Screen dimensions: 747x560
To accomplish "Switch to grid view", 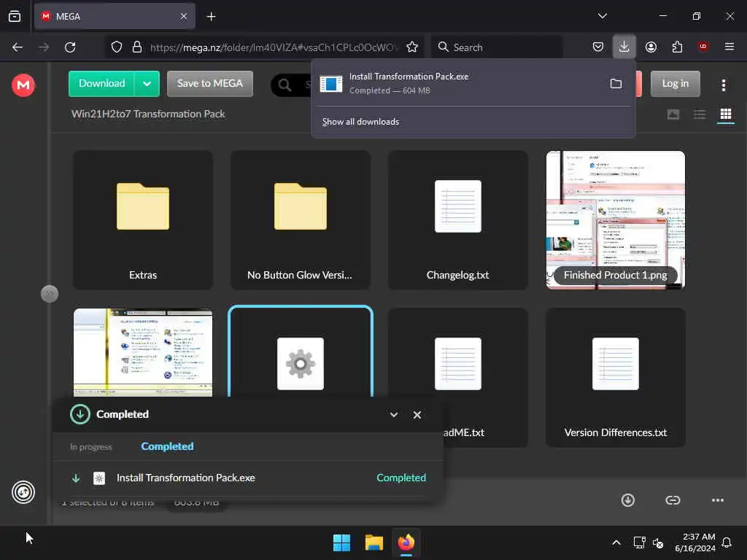I will tap(726, 114).
